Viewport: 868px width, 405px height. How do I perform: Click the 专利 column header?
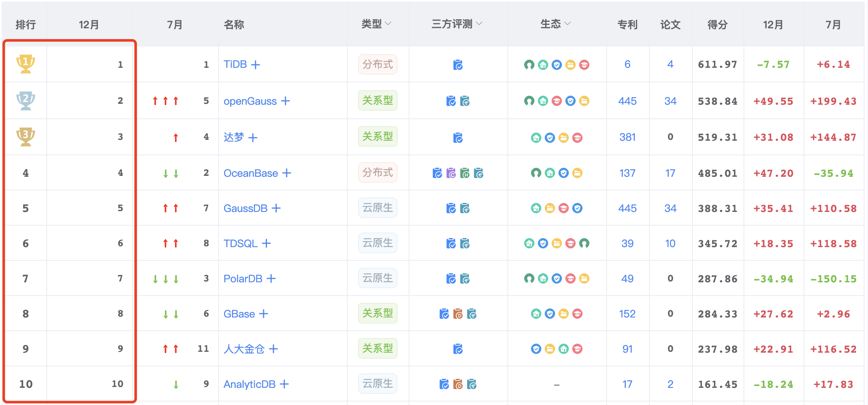tap(627, 25)
